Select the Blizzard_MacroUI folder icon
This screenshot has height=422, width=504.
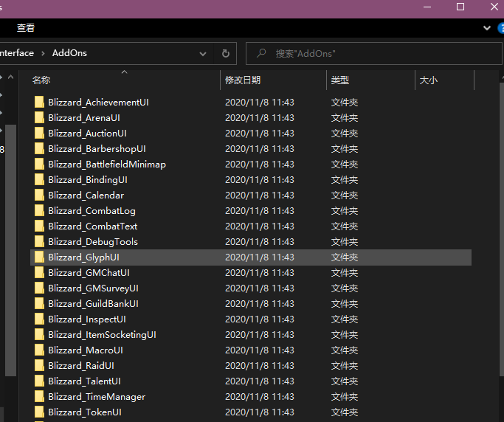[x=39, y=350]
